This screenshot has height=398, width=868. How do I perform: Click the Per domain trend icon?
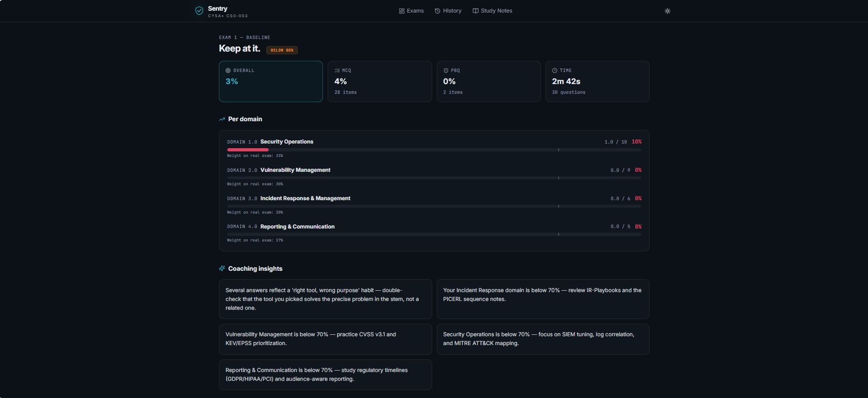222,119
